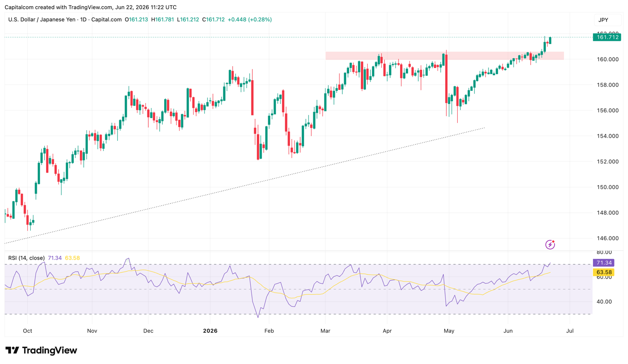Click the purple lightning flash icon
The height and width of the screenshot is (364, 628).
pos(550,244)
